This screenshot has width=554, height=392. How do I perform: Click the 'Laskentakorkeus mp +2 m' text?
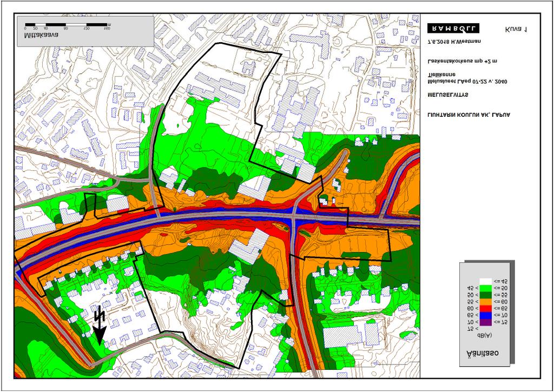pyautogui.click(x=462, y=61)
